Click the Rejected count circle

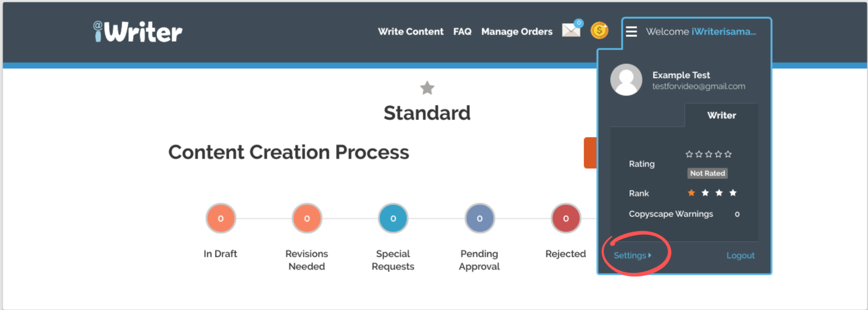click(x=566, y=218)
